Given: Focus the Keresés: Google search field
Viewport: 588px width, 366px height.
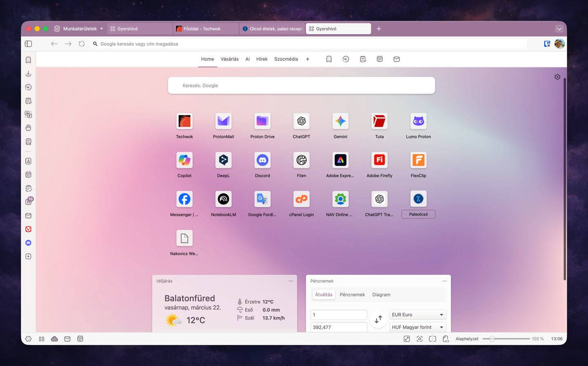Looking at the screenshot, I should pyautogui.click(x=301, y=85).
